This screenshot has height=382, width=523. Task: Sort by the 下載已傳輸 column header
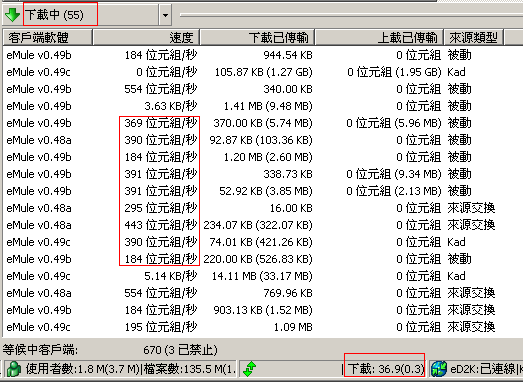point(257,37)
